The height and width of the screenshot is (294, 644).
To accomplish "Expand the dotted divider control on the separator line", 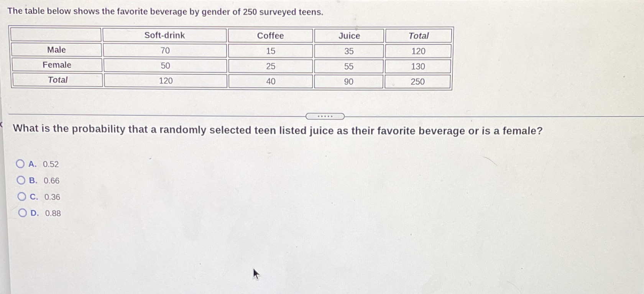I will pos(325,116).
